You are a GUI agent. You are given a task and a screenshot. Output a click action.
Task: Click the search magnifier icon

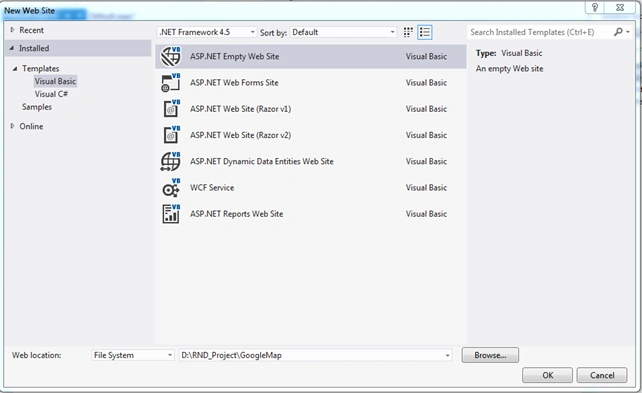tap(618, 32)
